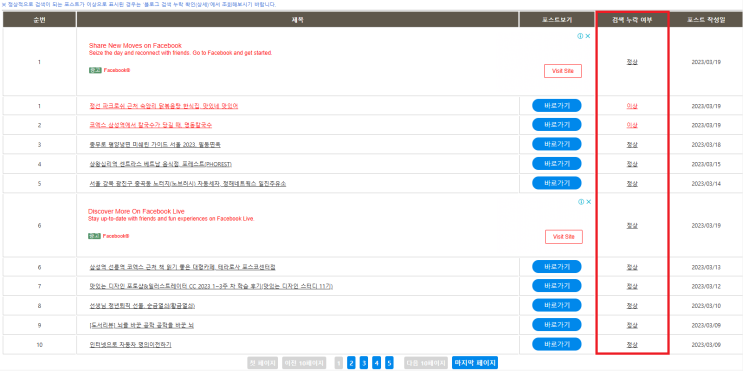Click Visit Site on the 'Share New Moves' ad
The height and width of the screenshot is (371, 743).
pyautogui.click(x=563, y=71)
